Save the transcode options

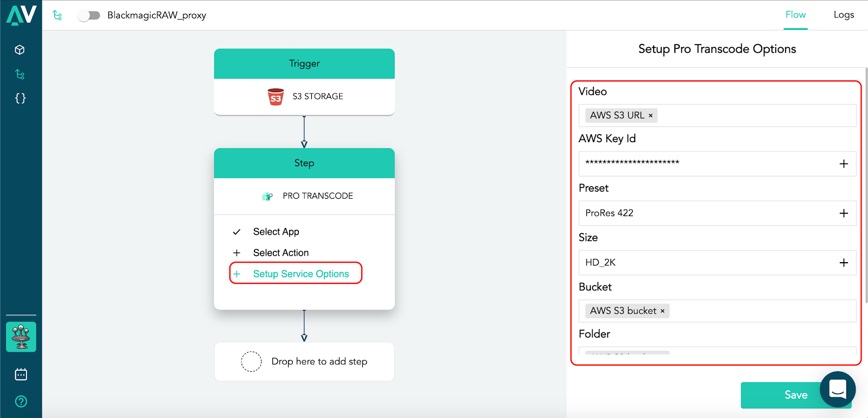click(781, 395)
